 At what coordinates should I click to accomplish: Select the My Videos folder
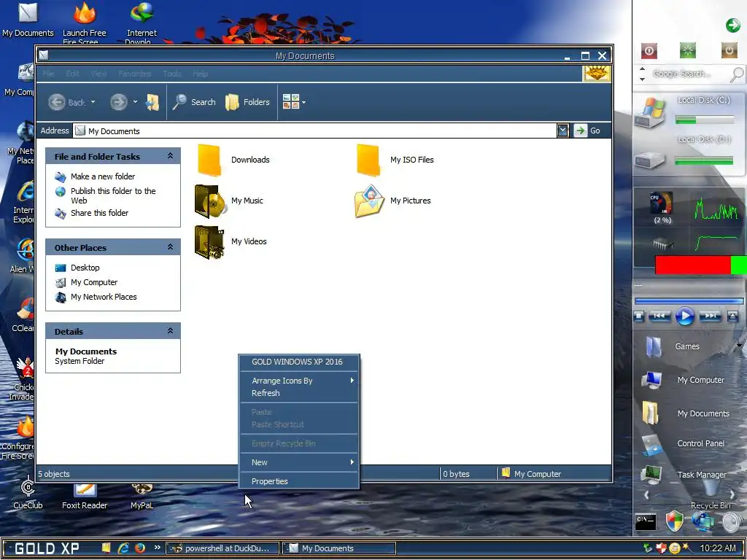pyautogui.click(x=231, y=242)
